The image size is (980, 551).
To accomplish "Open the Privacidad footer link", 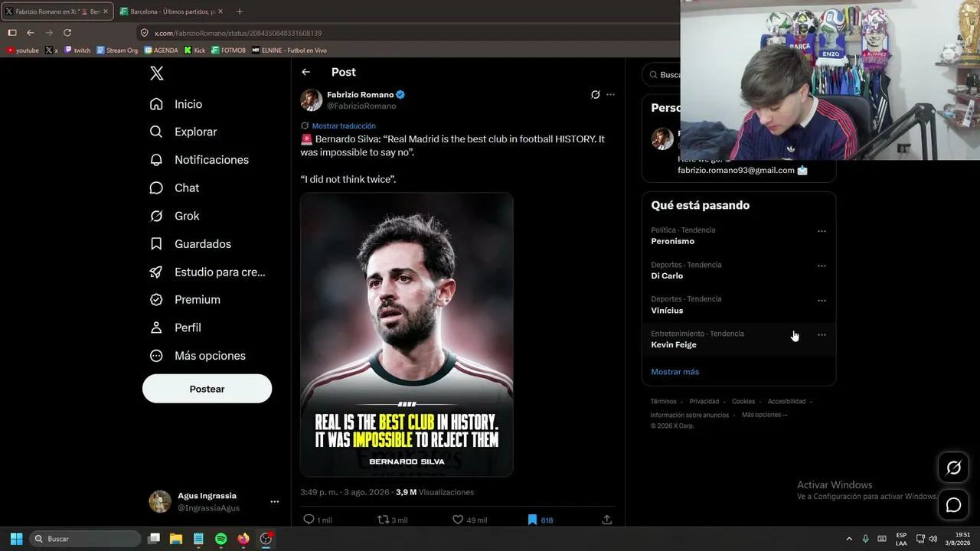I will click(704, 402).
